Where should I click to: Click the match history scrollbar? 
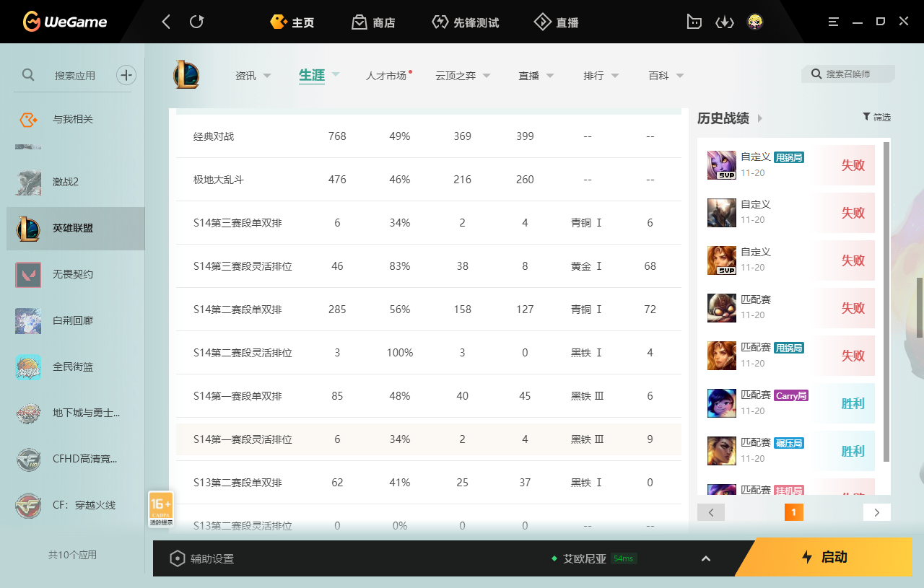(x=886, y=303)
